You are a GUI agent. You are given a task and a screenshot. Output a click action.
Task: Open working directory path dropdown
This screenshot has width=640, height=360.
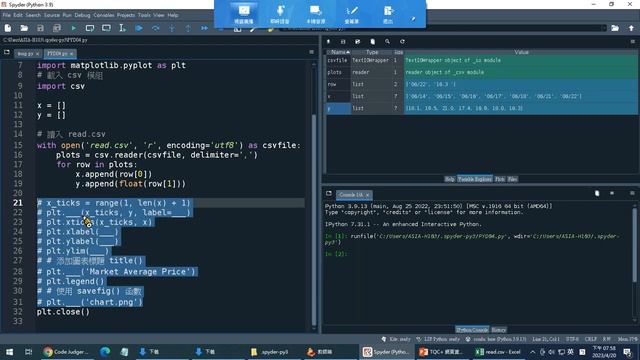point(604,28)
